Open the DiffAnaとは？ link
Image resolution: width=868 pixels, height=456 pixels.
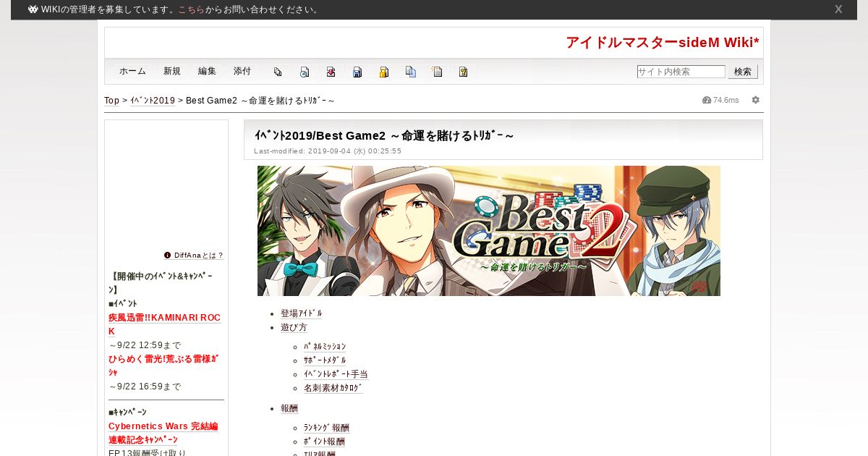click(199, 255)
